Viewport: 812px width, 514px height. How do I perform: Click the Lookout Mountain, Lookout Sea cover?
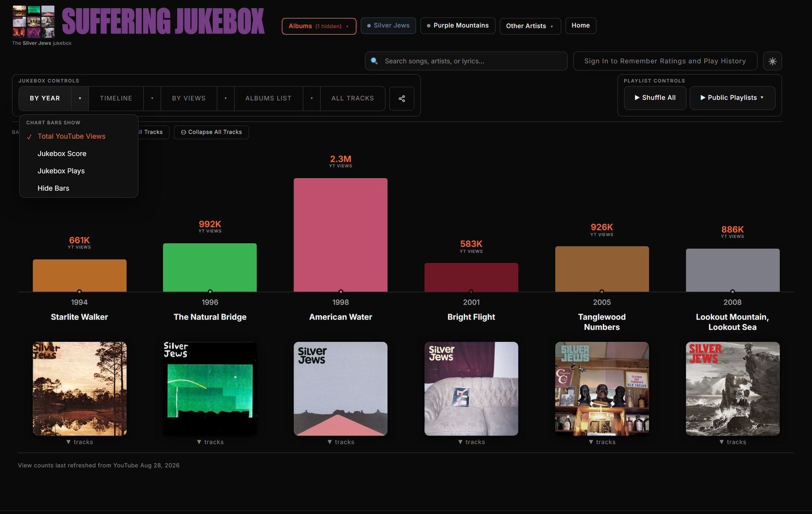[x=733, y=389]
